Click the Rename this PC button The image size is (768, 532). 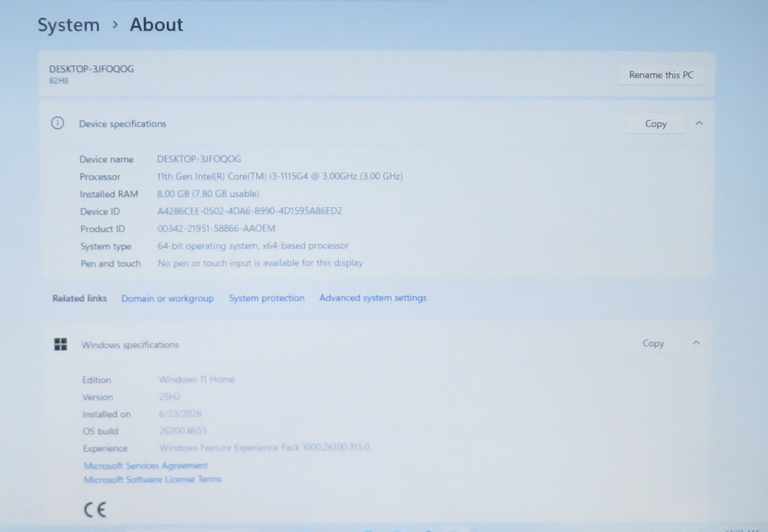pos(661,75)
